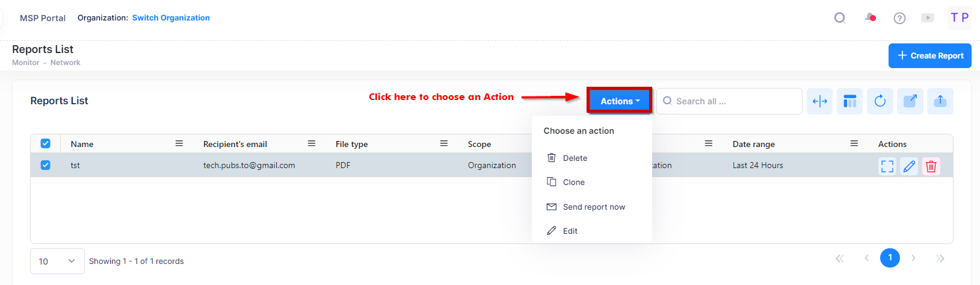980x285 pixels.
Task: Click the Switch Organization link
Action: point(171,18)
